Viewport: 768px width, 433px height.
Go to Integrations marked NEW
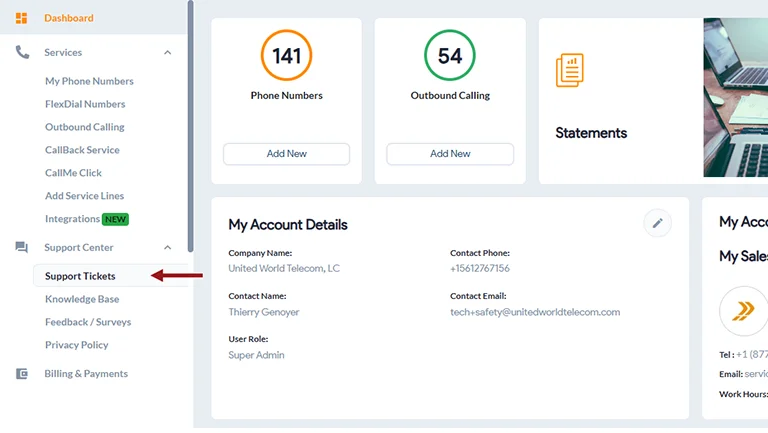pos(73,219)
